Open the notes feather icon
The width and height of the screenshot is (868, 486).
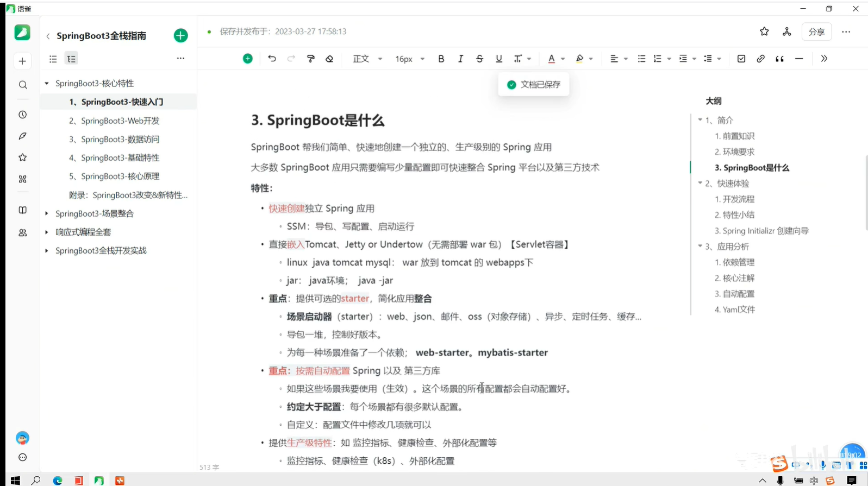coord(22,136)
